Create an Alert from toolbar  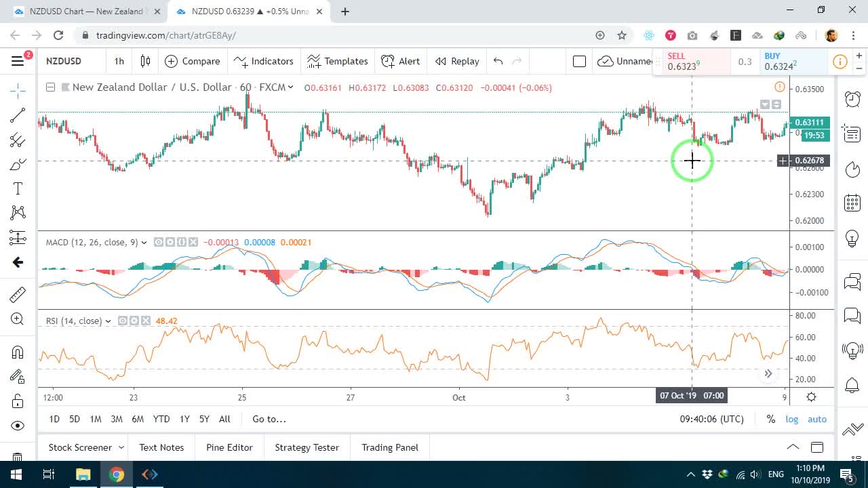click(401, 61)
